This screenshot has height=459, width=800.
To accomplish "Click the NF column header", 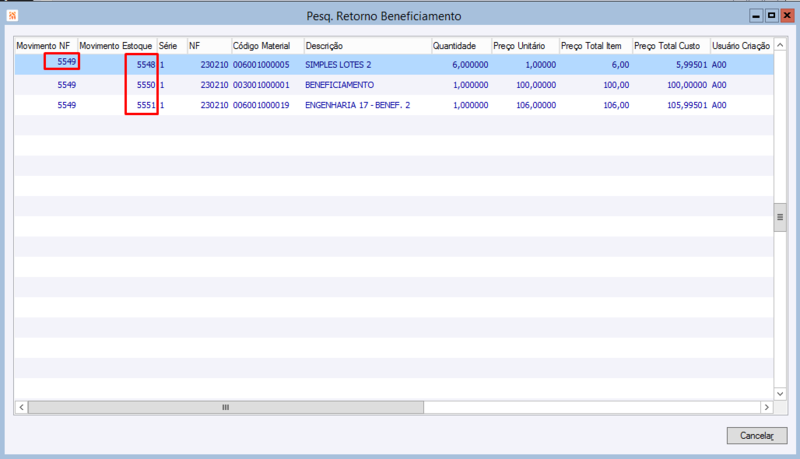I will point(209,46).
